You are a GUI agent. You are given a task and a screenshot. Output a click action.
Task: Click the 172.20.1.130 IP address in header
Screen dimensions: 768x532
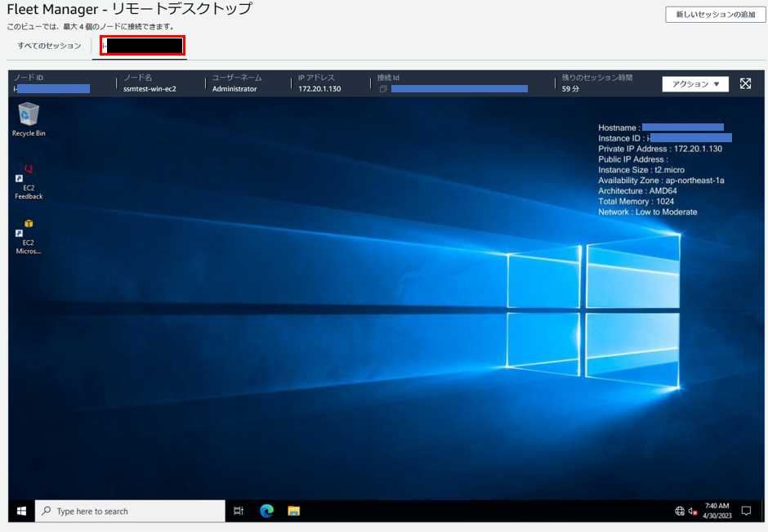[319, 88]
